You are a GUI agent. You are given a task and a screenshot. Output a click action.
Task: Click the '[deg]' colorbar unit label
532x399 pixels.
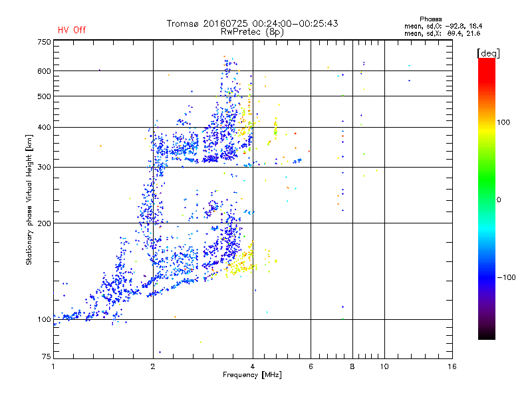pyautogui.click(x=488, y=53)
